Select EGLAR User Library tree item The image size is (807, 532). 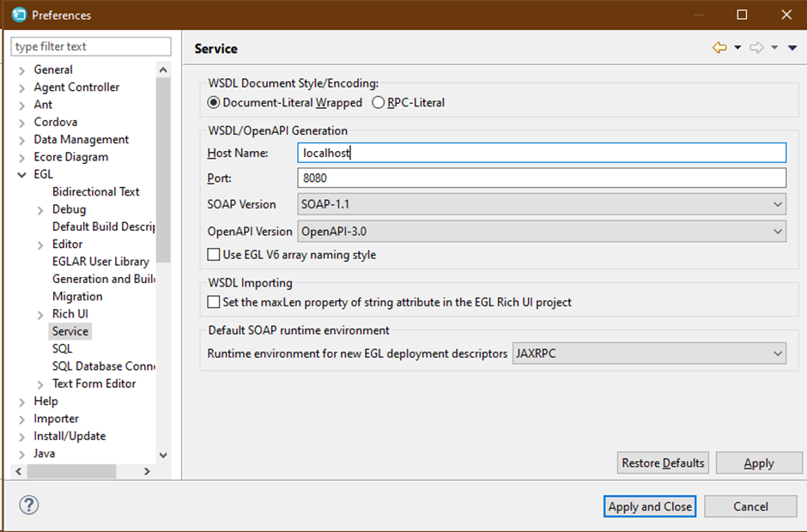101,262
